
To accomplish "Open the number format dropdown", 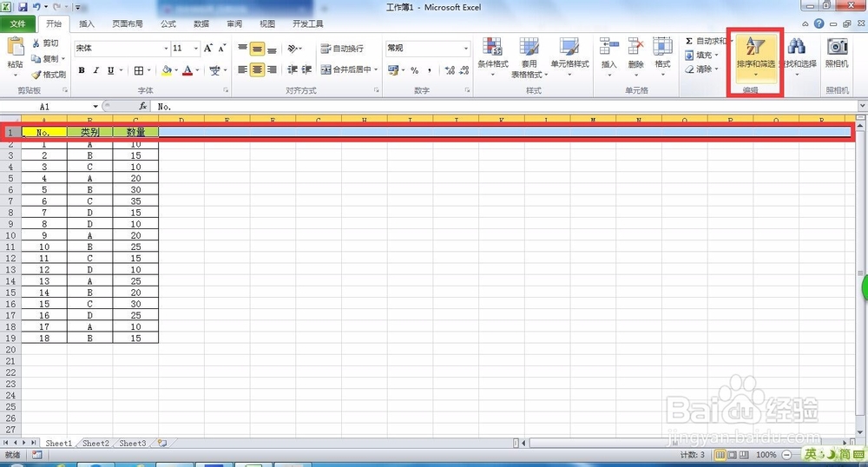I will tap(465, 48).
